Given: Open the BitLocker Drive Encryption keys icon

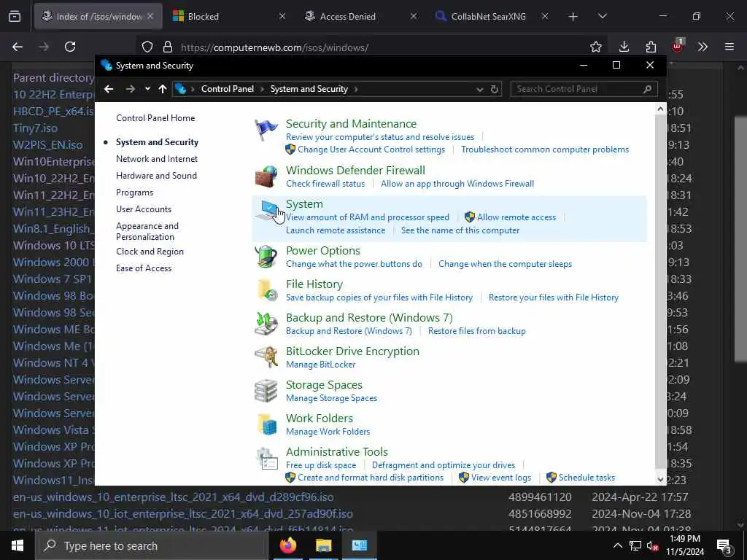Looking at the screenshot, I should (266, 357).
